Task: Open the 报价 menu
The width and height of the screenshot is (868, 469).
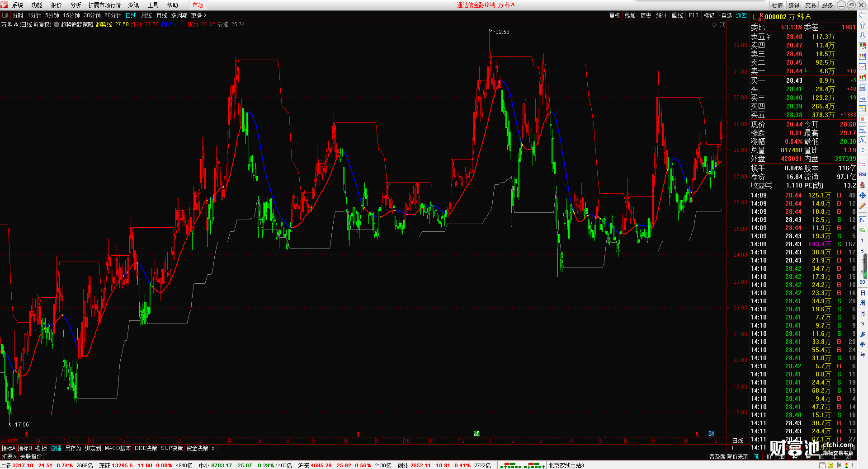Action: pos(57,5)
